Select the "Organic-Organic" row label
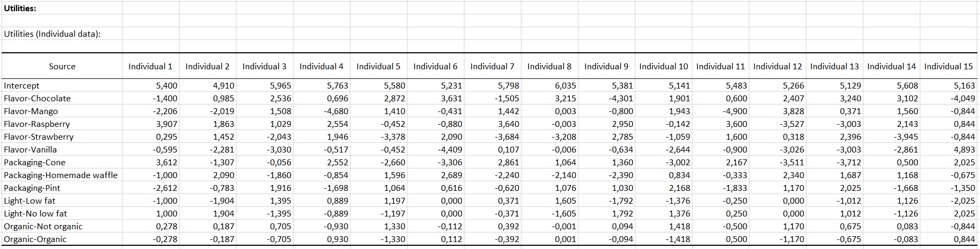The height and width of the screenshot is (249, 980). tap(35, 239)
